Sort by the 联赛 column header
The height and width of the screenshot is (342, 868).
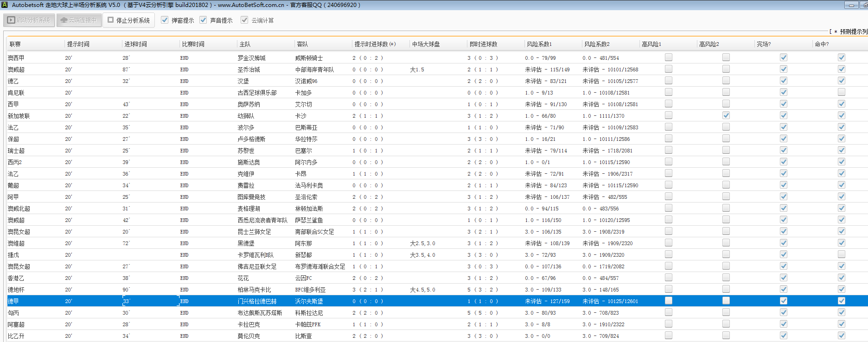pyautogui.click(x=15, y=44)
